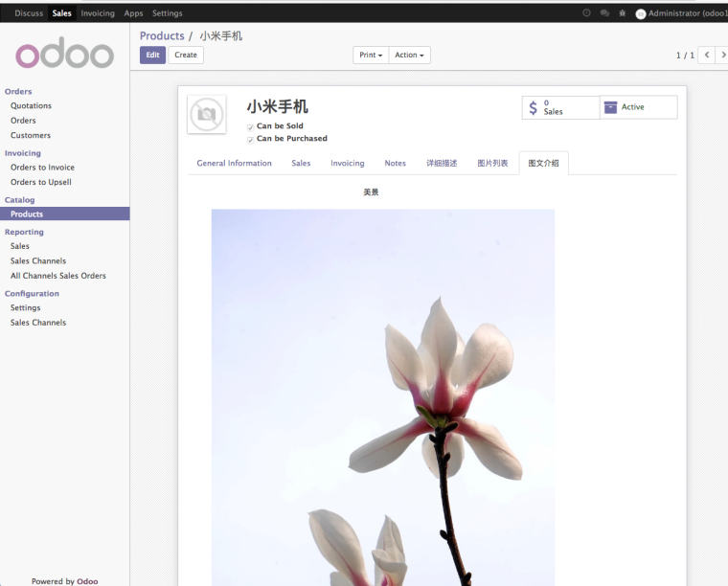728x586 pixels.
Task: Switch to the Notes tab
Action: point(395,163)
